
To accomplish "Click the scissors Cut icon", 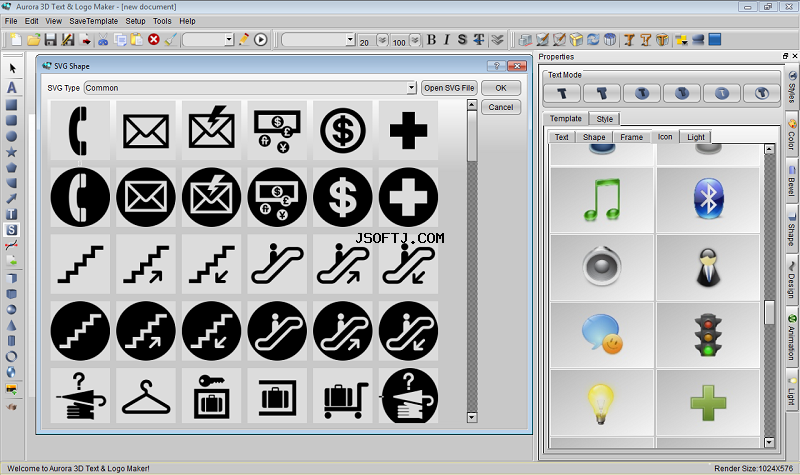I will 103,40.
